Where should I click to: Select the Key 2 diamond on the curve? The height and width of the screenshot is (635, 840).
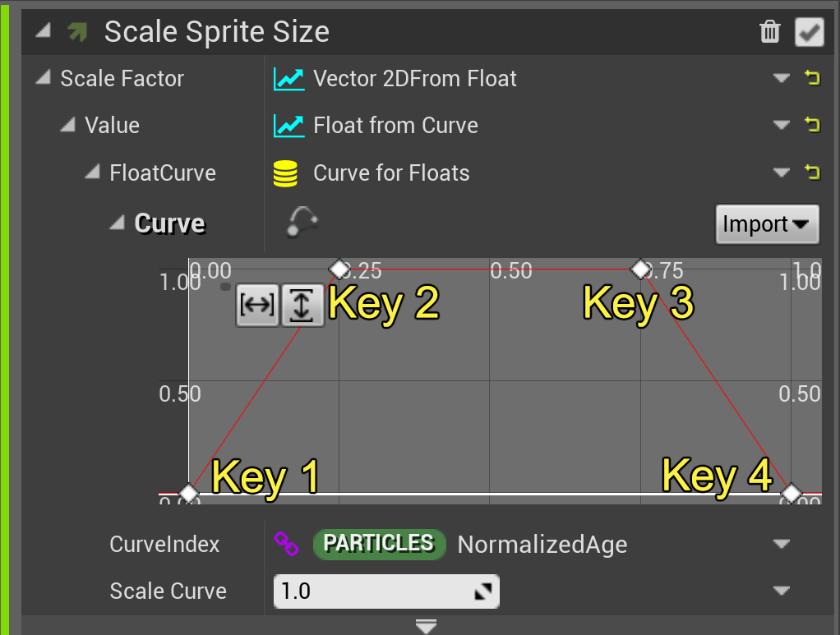[x=339, y=269]
